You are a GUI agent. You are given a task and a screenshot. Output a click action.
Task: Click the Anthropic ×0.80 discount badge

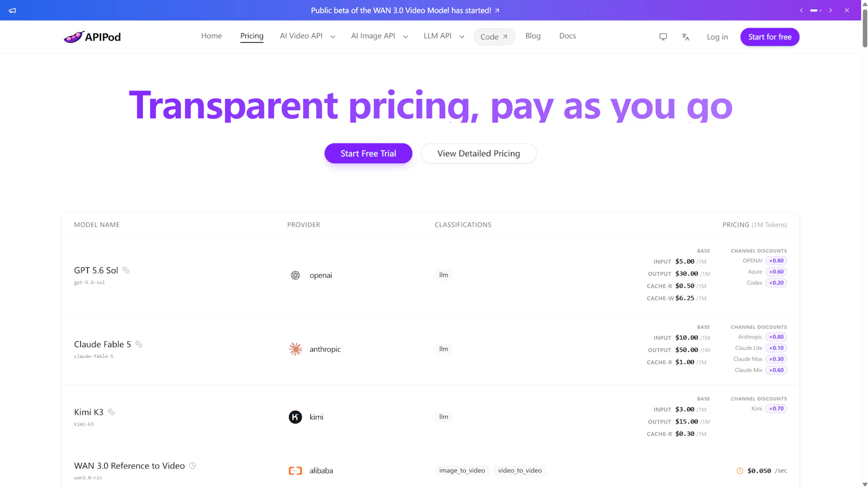click(776, 337)
